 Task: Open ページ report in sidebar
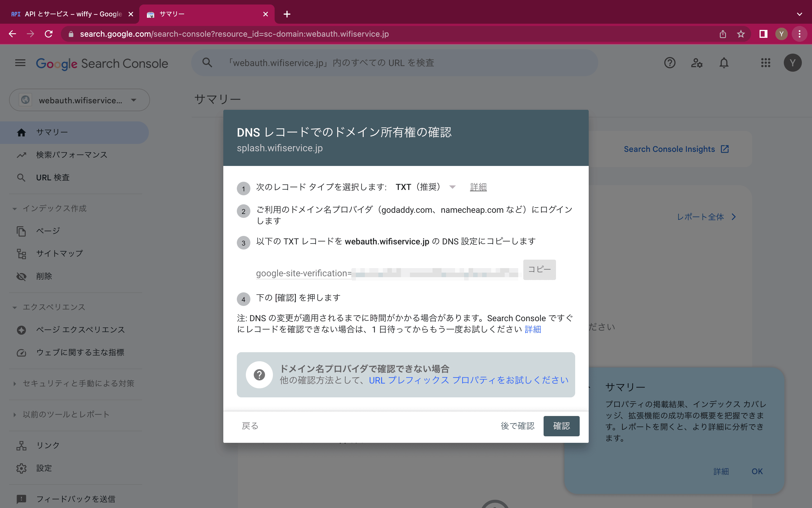tap(74, 231)
